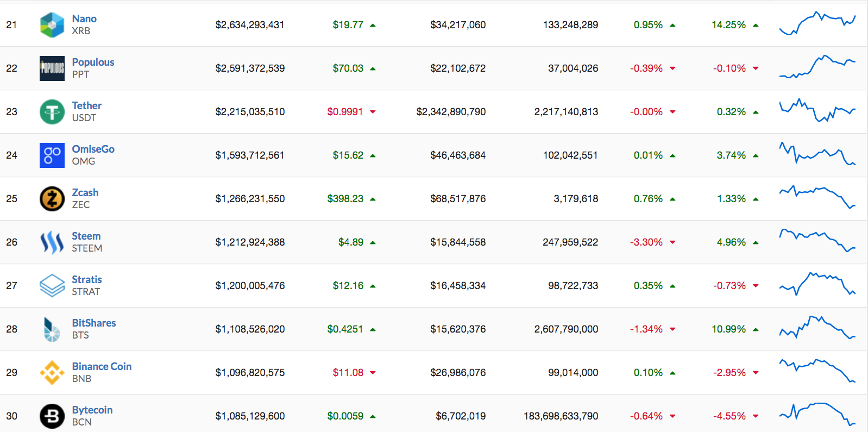This screenshot has width=868, height=432.
Task: Open the Binance Coin name link
Action: click(102, 367)
